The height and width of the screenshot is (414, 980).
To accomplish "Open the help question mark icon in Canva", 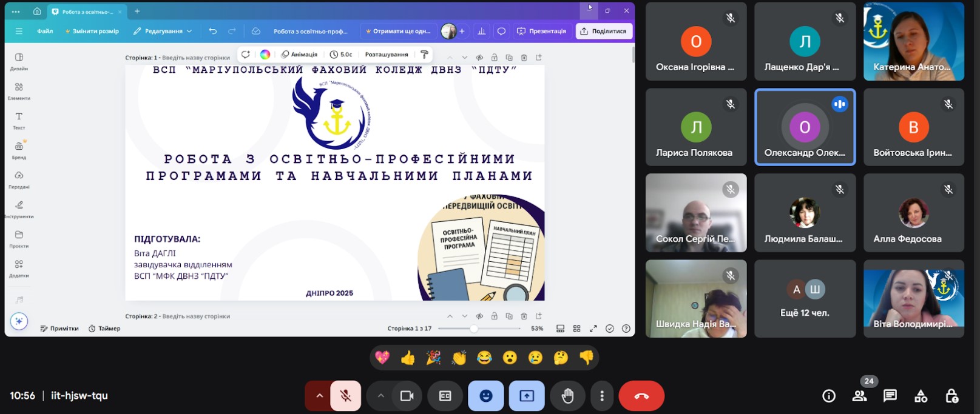I will point(626,329).
